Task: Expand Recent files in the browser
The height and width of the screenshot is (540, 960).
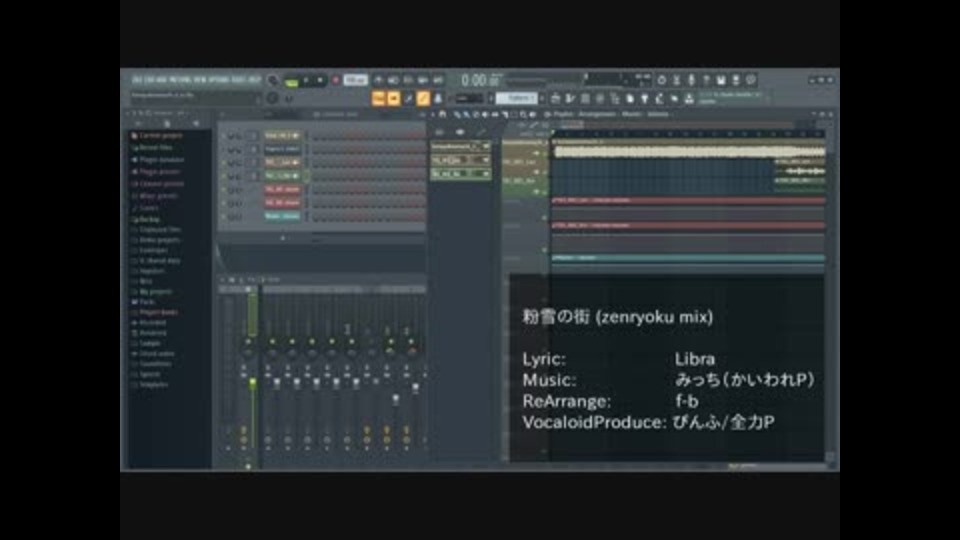Action: pos(156,148)
